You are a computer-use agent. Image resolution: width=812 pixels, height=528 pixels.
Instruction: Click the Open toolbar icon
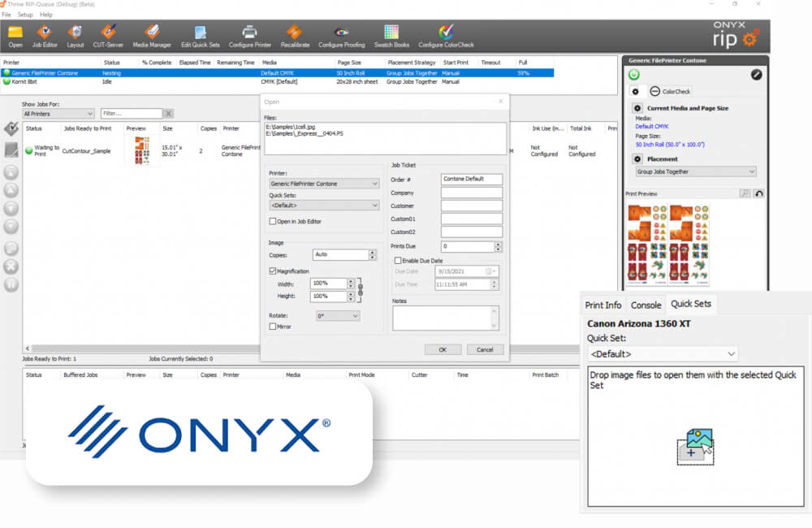[15, 37]
